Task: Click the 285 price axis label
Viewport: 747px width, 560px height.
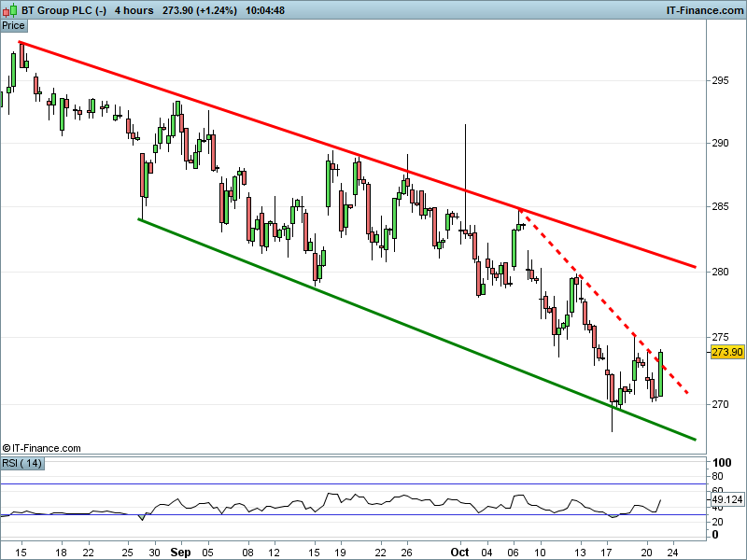Action: pyautogui.click(x=720, y=206)
